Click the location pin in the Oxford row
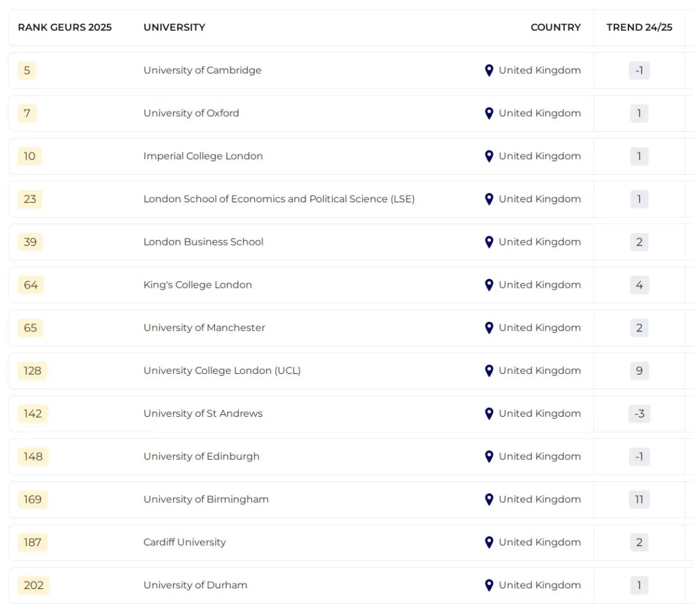 click(489, 114)
